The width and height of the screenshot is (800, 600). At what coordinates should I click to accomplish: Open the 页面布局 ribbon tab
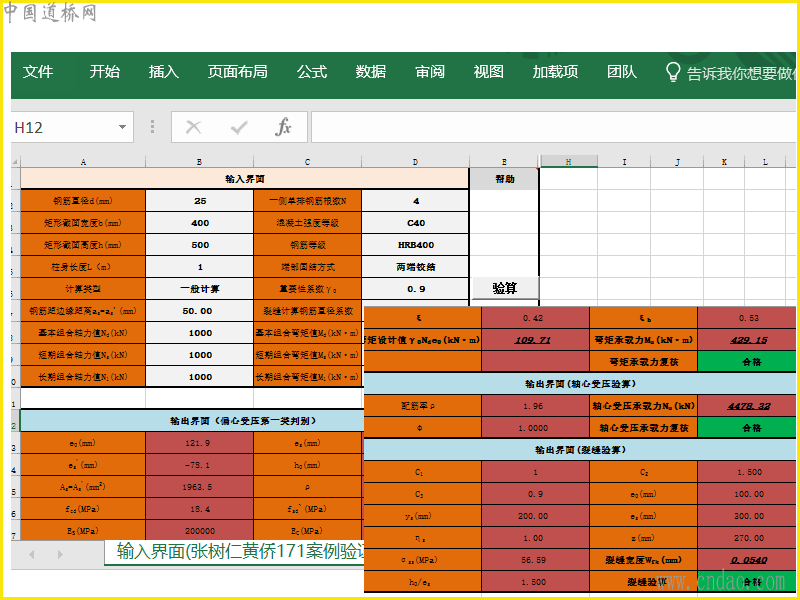point(238,72)
